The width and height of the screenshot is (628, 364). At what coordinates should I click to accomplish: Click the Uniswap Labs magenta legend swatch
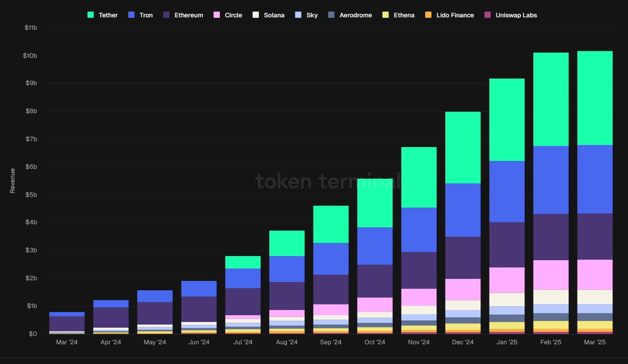coord(487,15)
